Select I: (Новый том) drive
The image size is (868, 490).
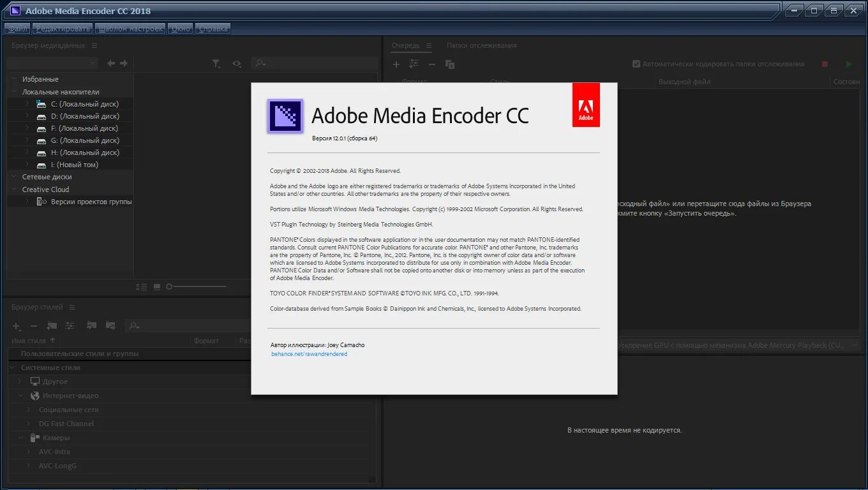pos(75,165)
